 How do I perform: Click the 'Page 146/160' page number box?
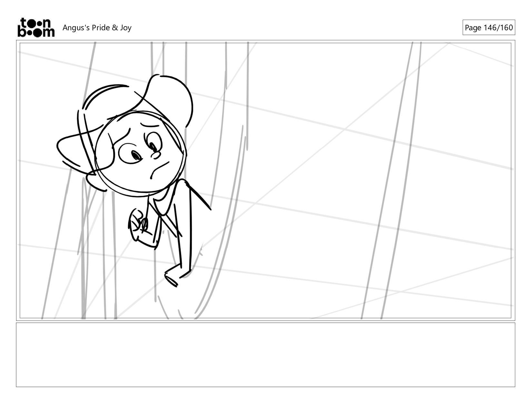(x=488, y=28)
